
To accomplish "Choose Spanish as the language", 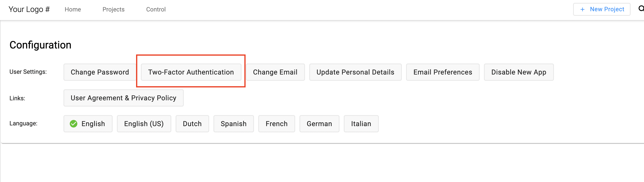I will point(234,124).
